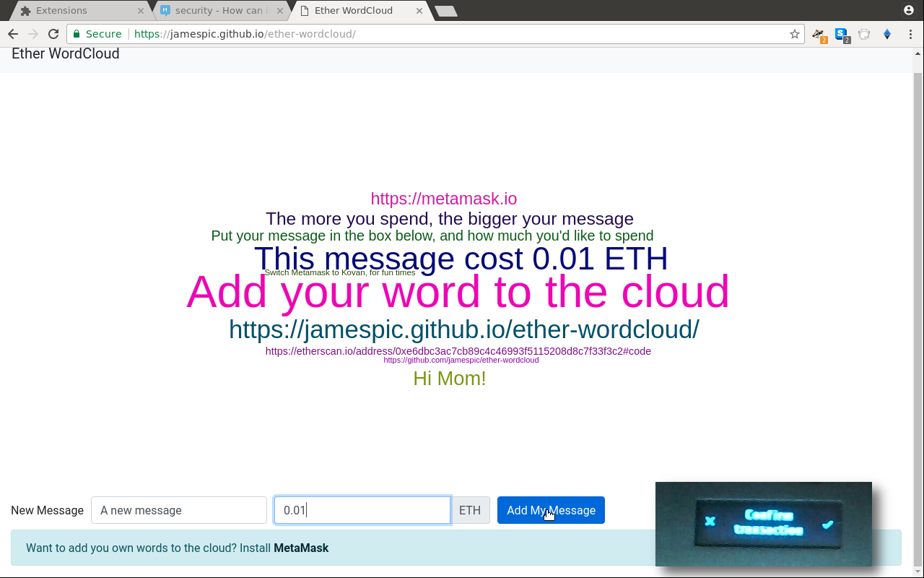Open the blue S extension icon
This screenshot has width=924, height=578.
tap(842, 35)
